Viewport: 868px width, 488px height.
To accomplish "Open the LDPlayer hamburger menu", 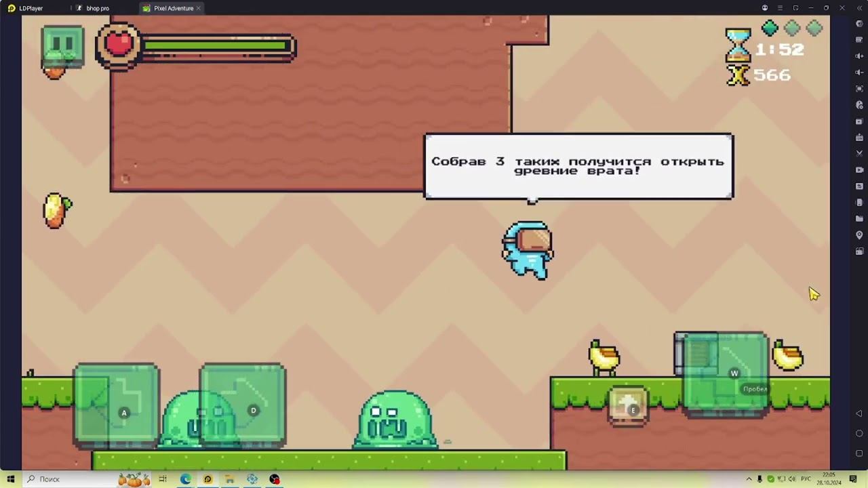I will point(781,8).
